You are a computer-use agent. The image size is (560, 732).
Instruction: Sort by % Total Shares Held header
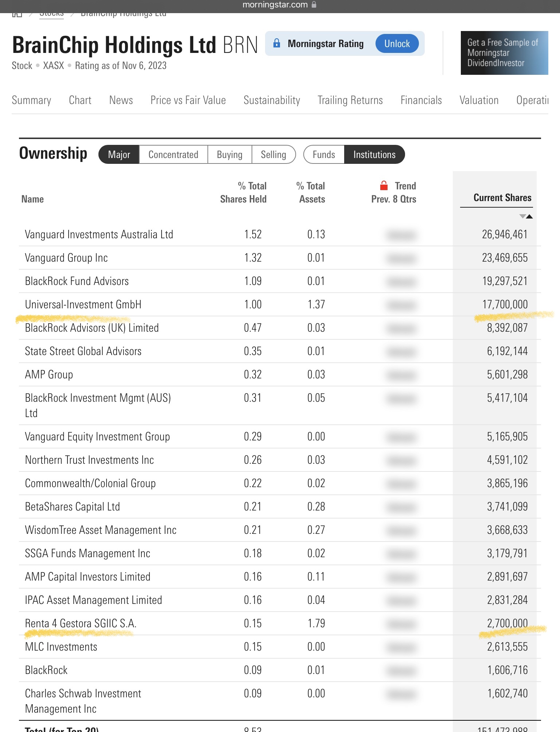[x=243, y=192]
